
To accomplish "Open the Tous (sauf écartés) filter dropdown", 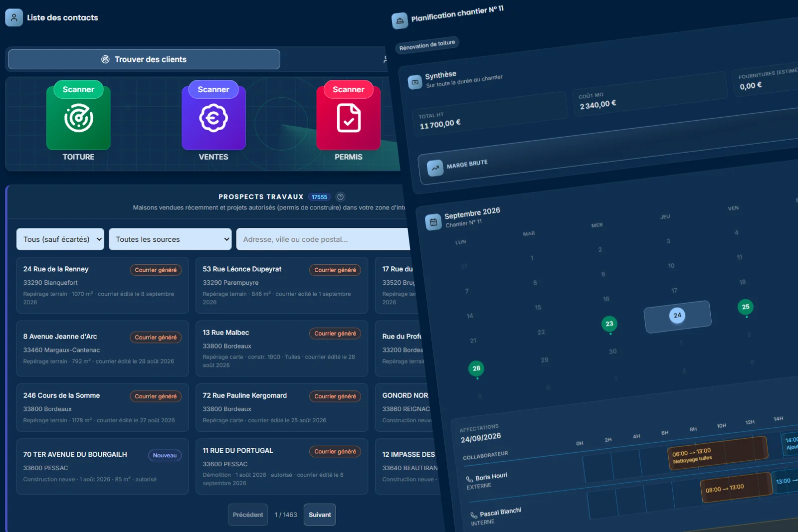I will [60, 239].
